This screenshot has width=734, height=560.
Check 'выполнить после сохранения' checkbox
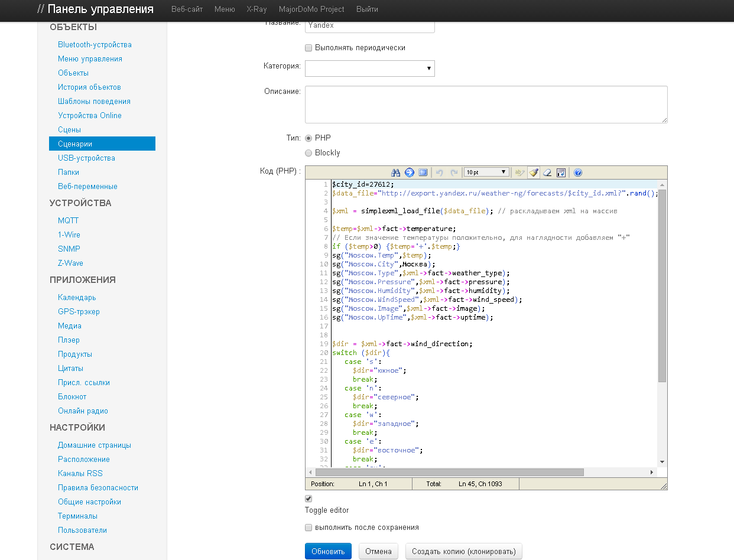click(308, 528)
